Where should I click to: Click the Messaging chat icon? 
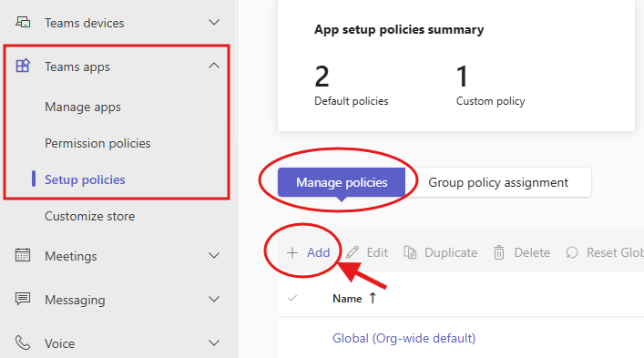(23, 299)
